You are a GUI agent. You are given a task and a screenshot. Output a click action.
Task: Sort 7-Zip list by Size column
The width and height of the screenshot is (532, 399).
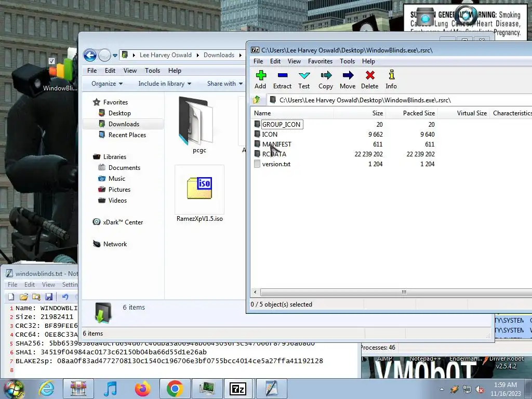click(x=360, y=113)
